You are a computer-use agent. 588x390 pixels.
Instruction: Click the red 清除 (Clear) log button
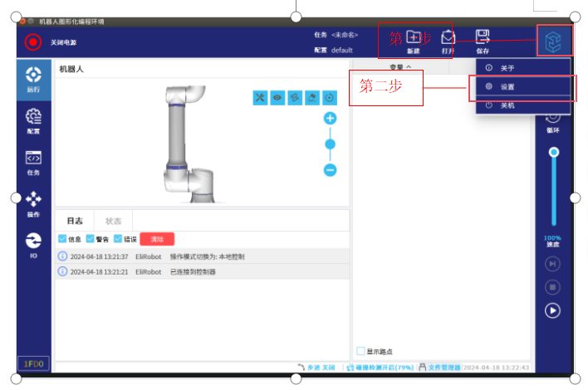click(156, 239)
